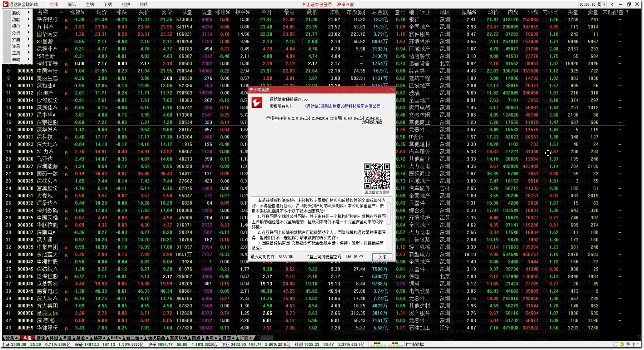Click the R marker beside 平安银行
644x350 pixels.
tap(66, 20)
